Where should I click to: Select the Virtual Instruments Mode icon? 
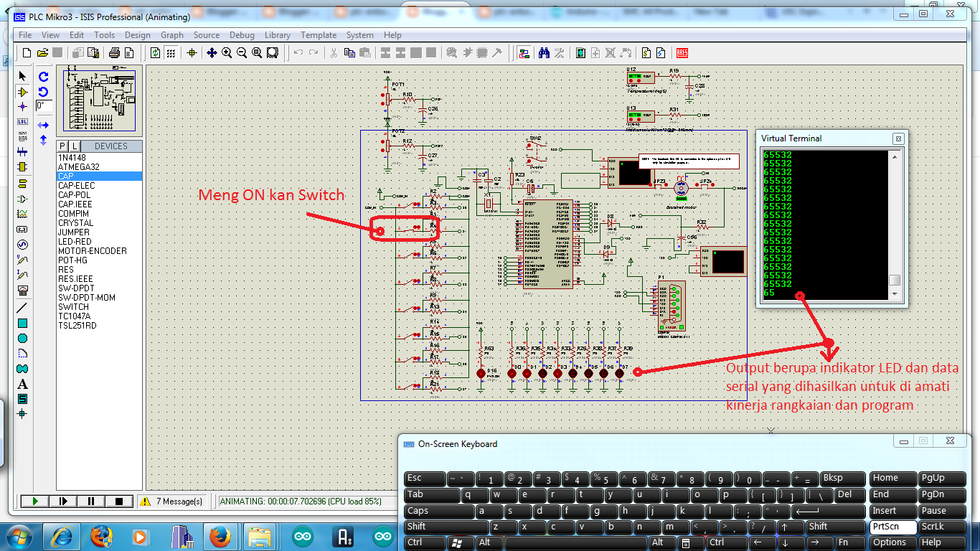tap(22, 291)
